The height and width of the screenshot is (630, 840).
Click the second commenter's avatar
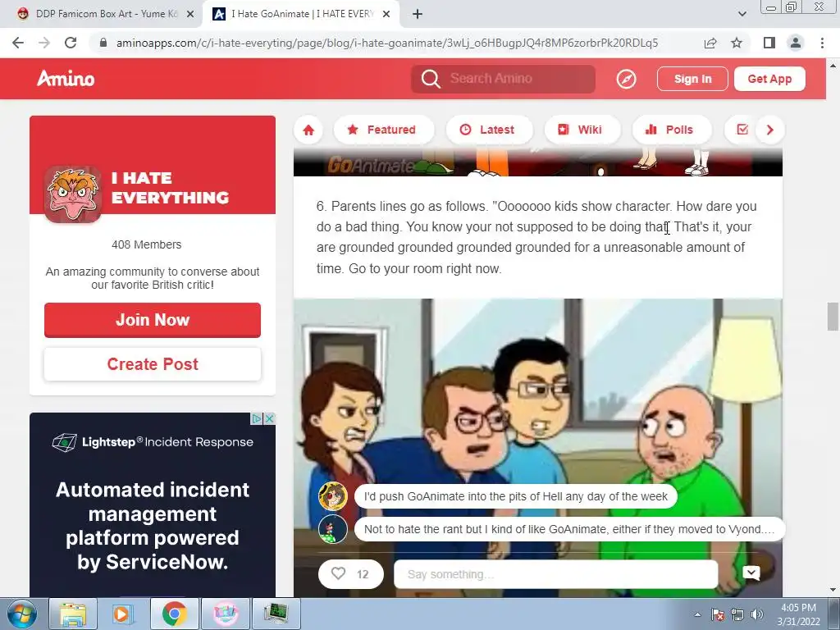pos(333,529)
